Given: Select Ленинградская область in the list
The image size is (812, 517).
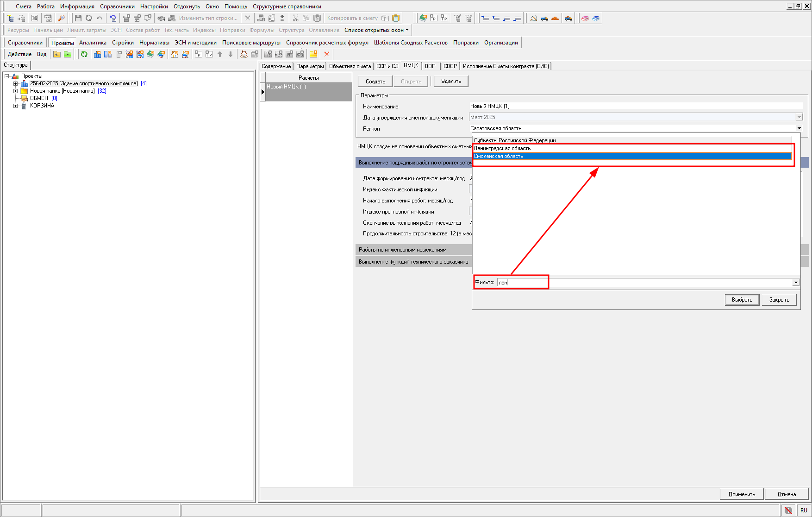Looking at the screenshot, I should coord(632,148).
